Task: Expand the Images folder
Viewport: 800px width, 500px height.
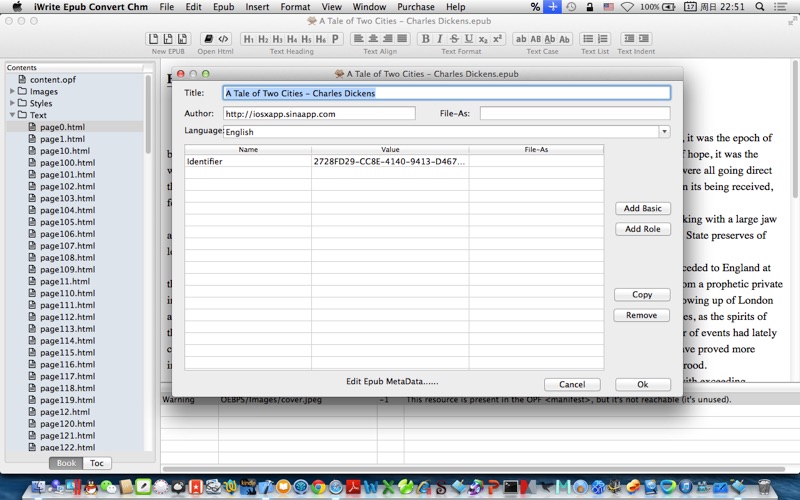Action: click(12, 91)
